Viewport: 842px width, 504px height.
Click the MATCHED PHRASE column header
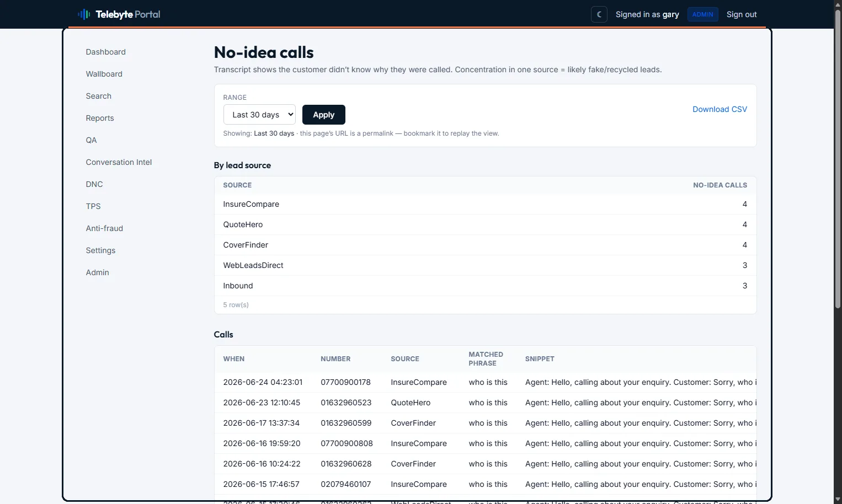486,359
